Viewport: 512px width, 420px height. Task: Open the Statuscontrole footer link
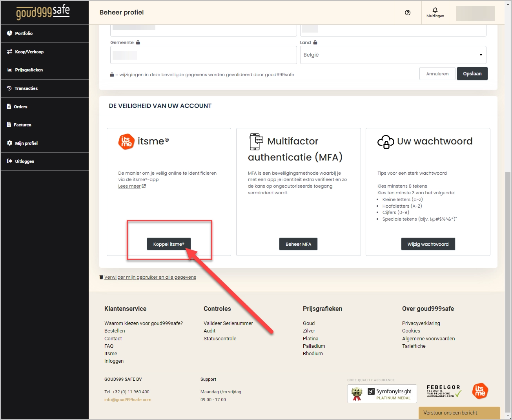point(220,339)
